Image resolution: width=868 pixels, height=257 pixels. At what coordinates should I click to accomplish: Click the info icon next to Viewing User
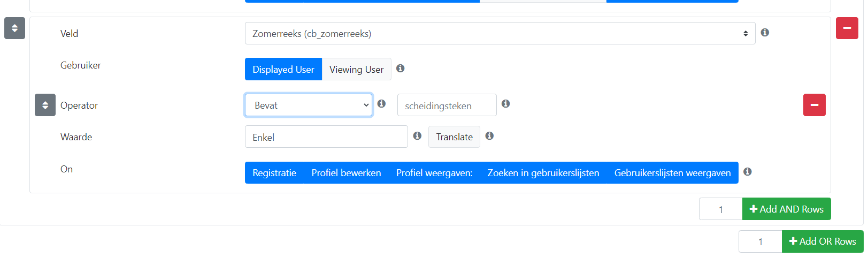tap(400, 69)
